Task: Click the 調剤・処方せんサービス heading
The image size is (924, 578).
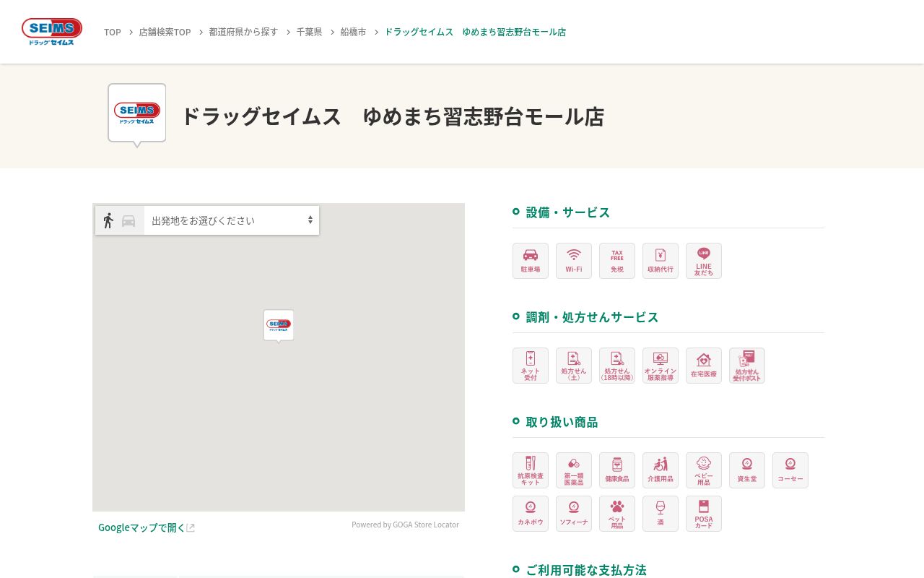Action: point(593,317)
